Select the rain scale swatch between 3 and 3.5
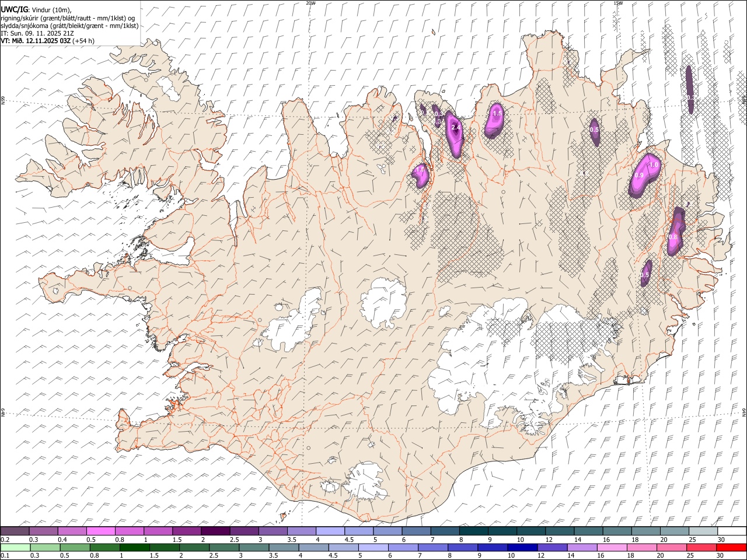This screenshot has height=560, width=747. point(254,547)
